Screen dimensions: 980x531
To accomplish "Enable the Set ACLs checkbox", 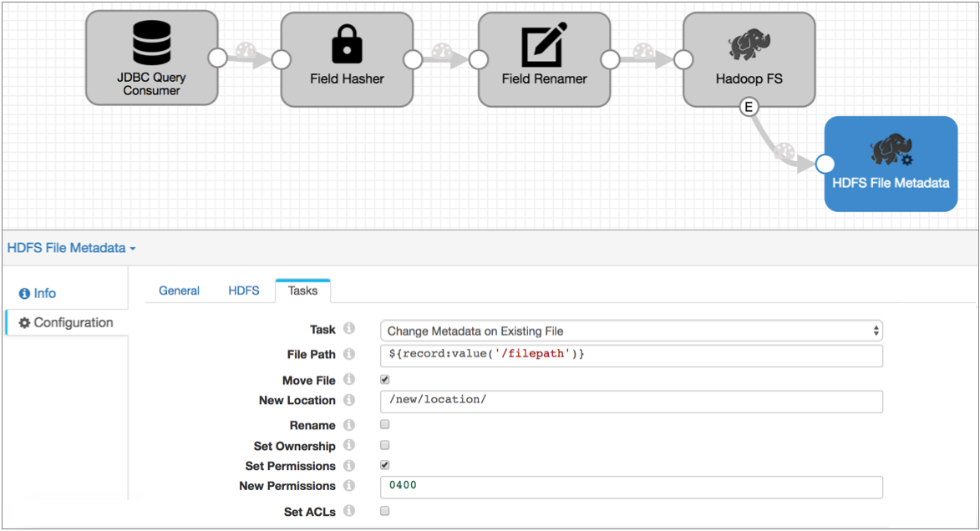I will point(385,511).
